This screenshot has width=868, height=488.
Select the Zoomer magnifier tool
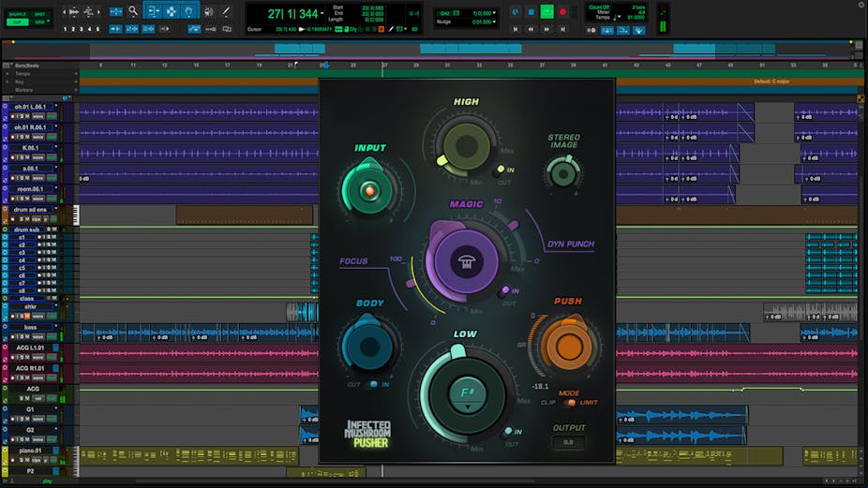[x=133, y=11]
